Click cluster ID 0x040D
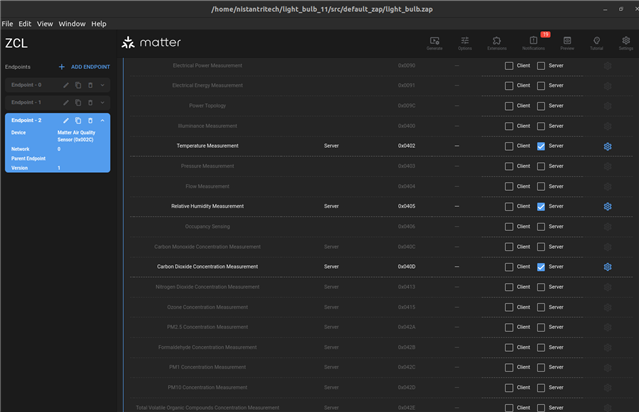Screen dimensions: 639x412 point(406,267)
